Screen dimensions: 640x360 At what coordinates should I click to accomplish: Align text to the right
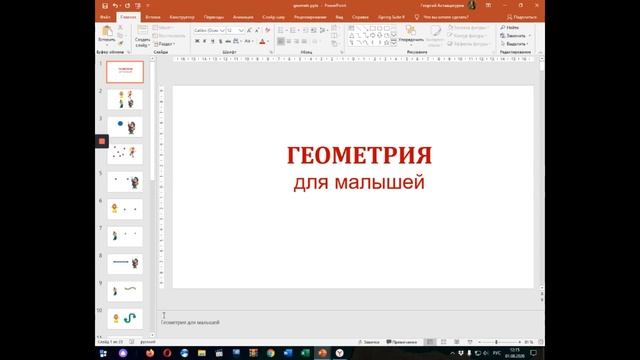click(x=296, y=41)
